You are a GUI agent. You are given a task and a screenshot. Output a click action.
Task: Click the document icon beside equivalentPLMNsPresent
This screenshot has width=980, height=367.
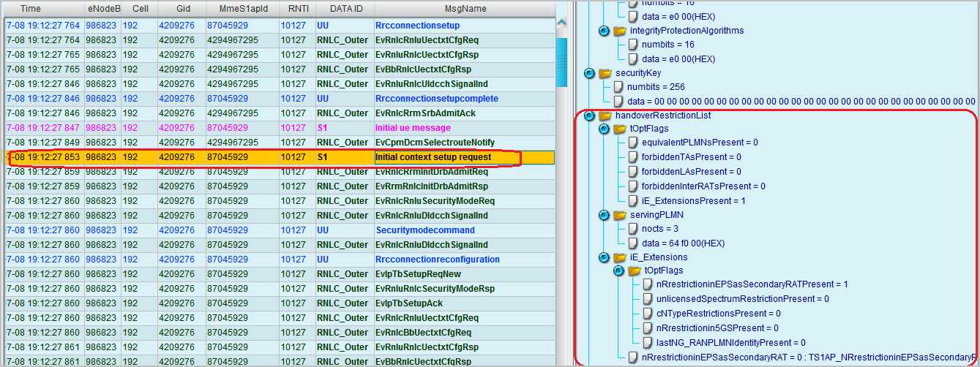pyautogui.click(x=633, y=143)
